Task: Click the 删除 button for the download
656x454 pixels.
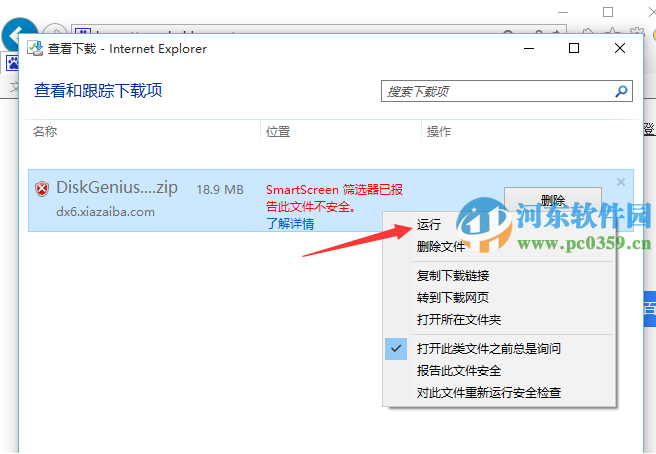Action: point(553,200)
